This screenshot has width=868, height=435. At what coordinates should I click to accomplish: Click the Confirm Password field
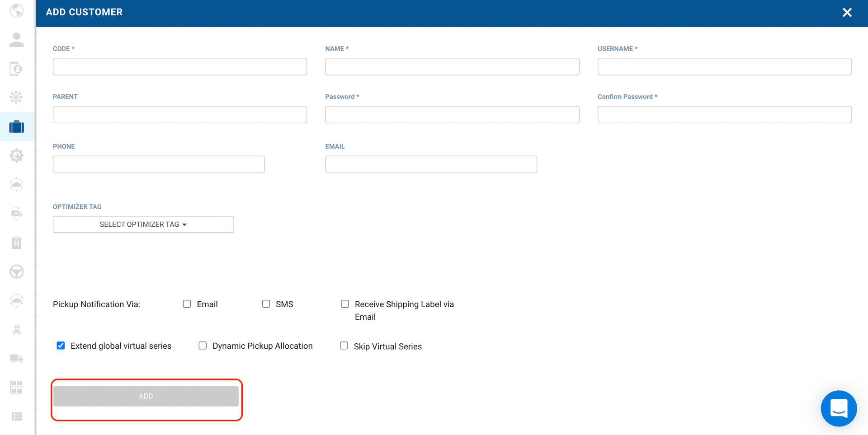click(724, 115)
